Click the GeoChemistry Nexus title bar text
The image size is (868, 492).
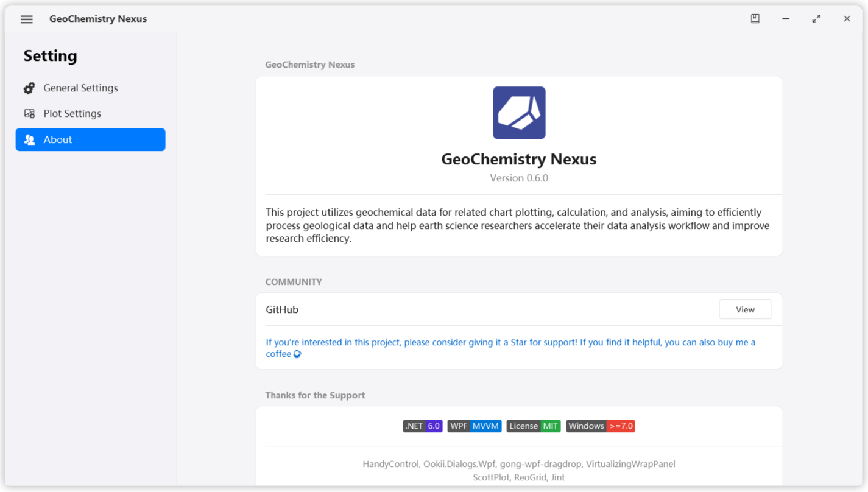(x=98, y=19)
